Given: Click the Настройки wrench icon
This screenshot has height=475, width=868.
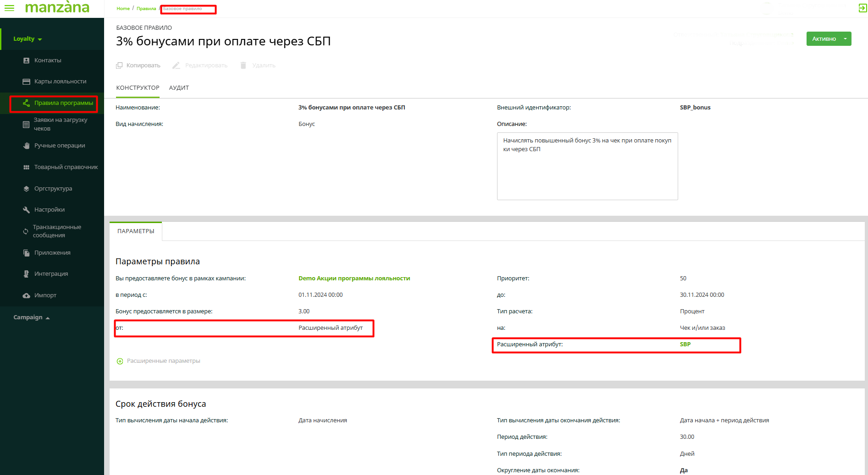Looking at the screenshot, I should 26,210.
